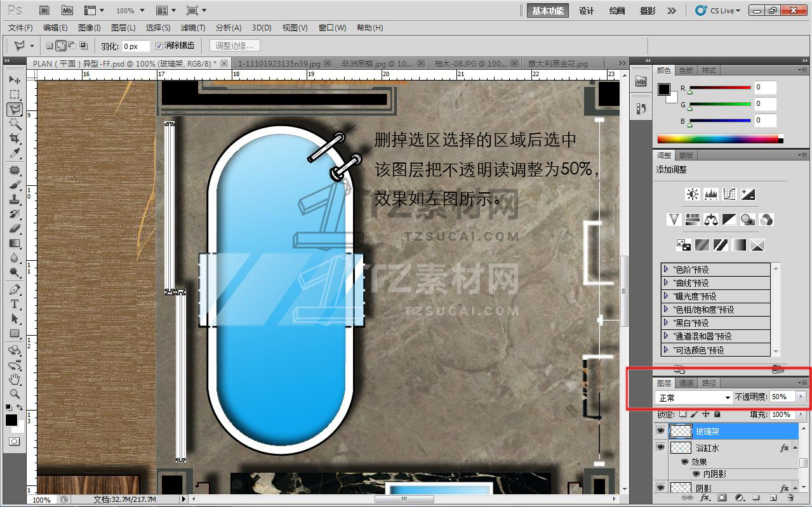Screen dimensions: 812x507
Task: Create a new layer
Action: point(773,498)
